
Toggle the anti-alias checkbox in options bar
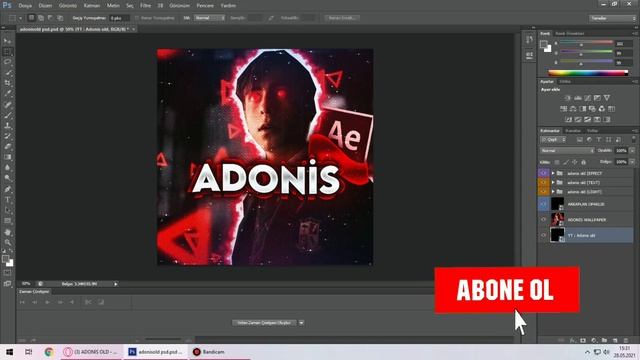[137, 18]
